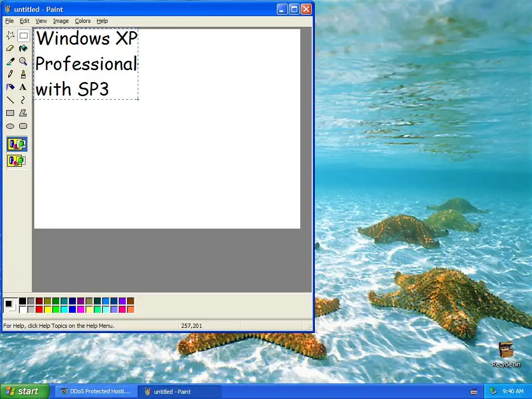This screenshot has height=399, width=532.
Task: Select the Free-Form Select tool
Action: coord(10,35)
